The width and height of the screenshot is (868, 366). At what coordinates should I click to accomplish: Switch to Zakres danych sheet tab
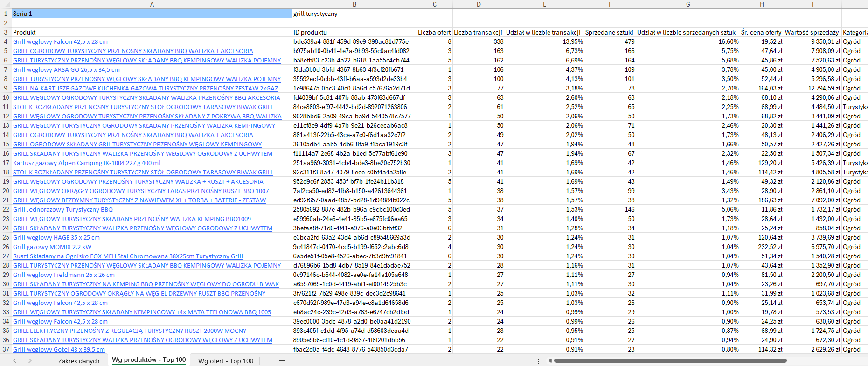click(x=79, y=361)
